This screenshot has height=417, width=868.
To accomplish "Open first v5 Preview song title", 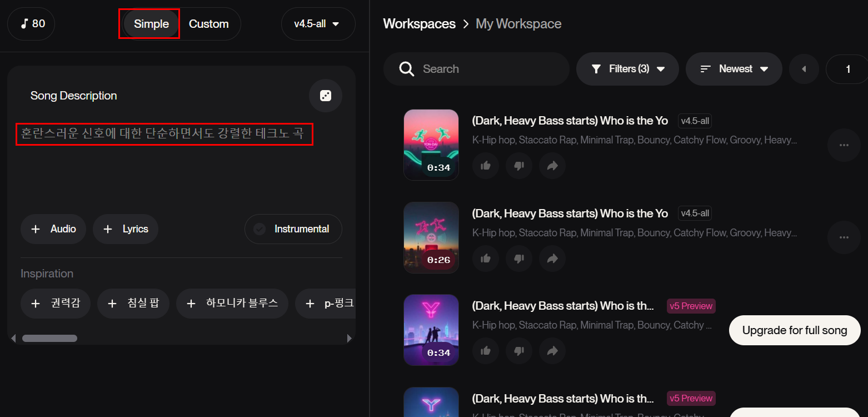I will point(563,306).
